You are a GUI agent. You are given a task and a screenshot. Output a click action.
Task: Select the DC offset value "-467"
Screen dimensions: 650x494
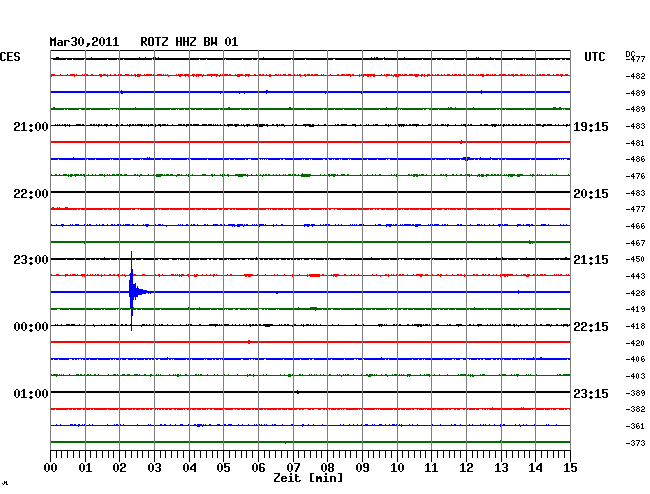(635, 243)
